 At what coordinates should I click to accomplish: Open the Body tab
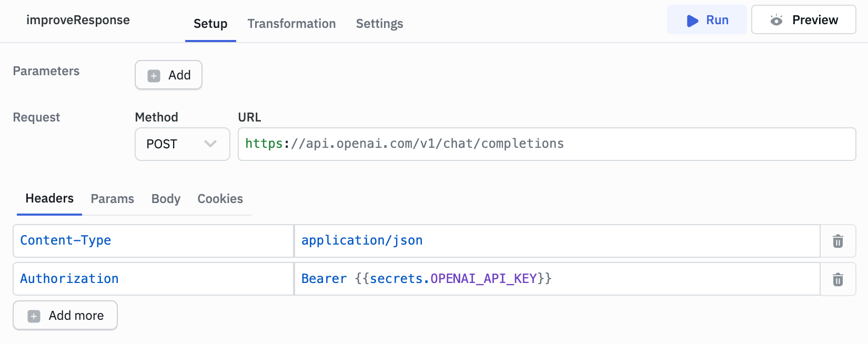166,199
